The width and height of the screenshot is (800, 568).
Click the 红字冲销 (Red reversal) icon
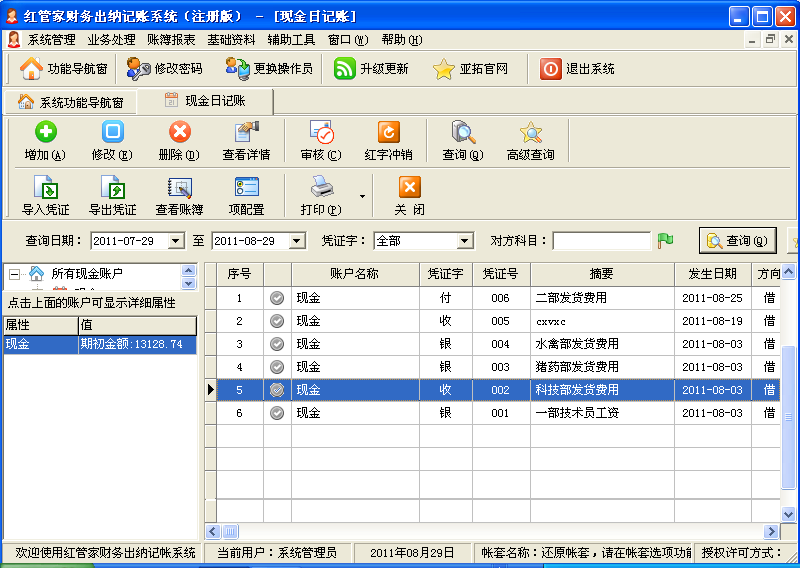388,132
